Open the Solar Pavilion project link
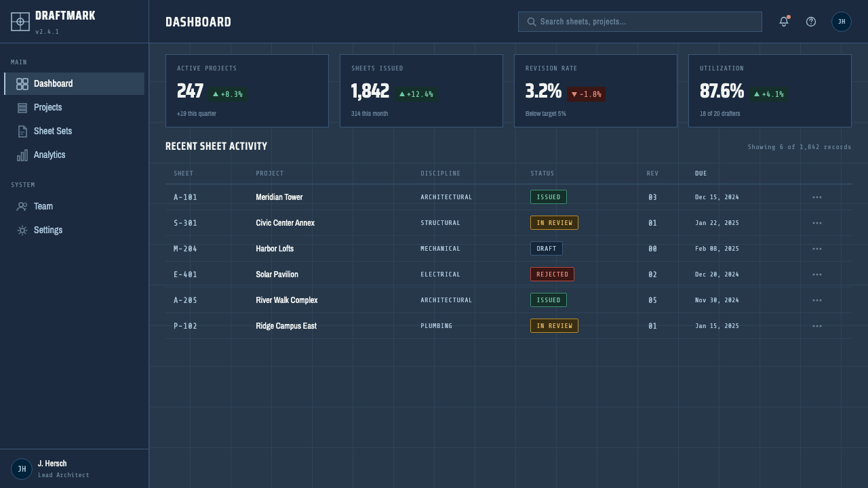Viewport: 868px width, 488px height. tap(277, 274)
